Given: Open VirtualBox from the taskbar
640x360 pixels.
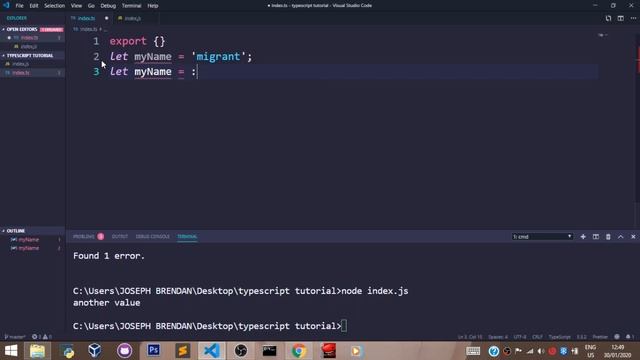Looking at the screenshot, I should [x=95, y=351].
